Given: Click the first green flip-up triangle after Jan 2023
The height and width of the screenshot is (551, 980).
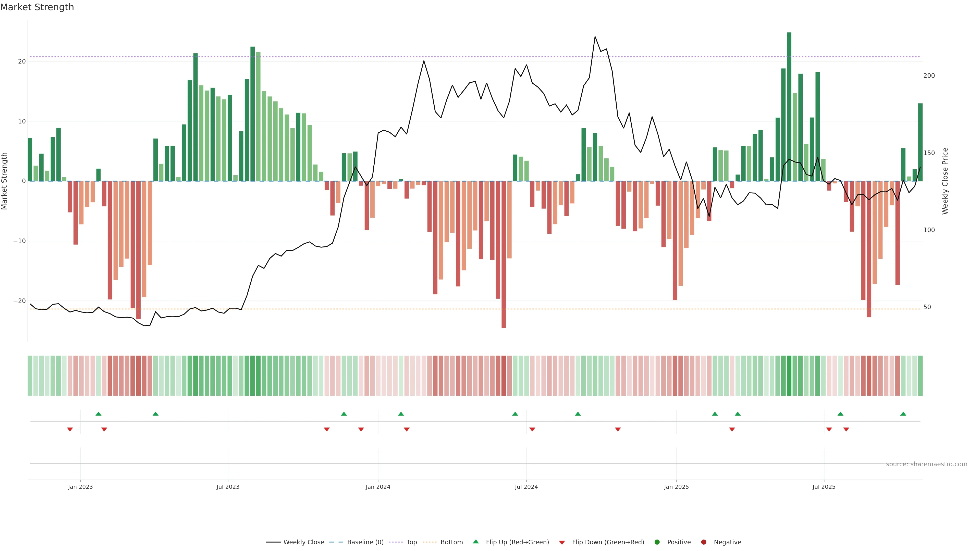Looking at the screenshot, I should click(x=99, y=414).
